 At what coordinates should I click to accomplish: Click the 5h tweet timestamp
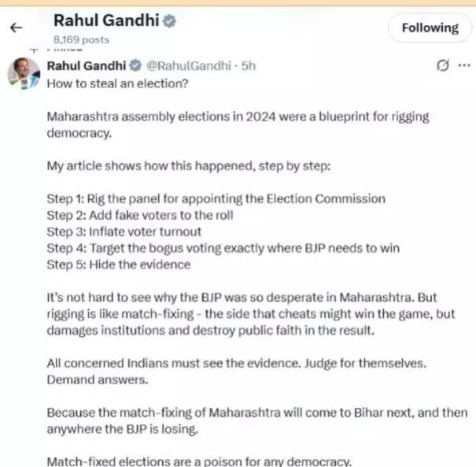coord(249,65)
